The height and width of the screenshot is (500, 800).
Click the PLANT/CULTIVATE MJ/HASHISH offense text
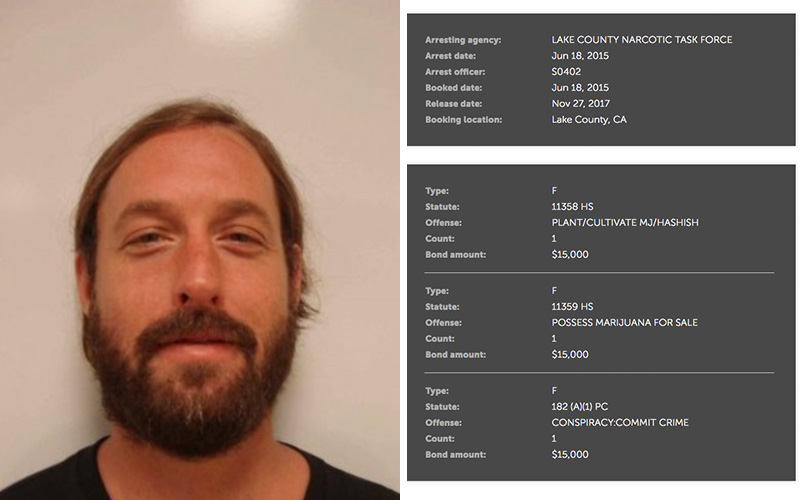point(624,222)
